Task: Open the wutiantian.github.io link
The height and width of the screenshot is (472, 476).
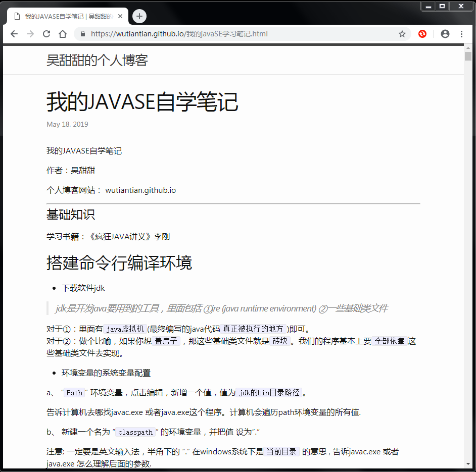Action: click(x=140, y=190)
